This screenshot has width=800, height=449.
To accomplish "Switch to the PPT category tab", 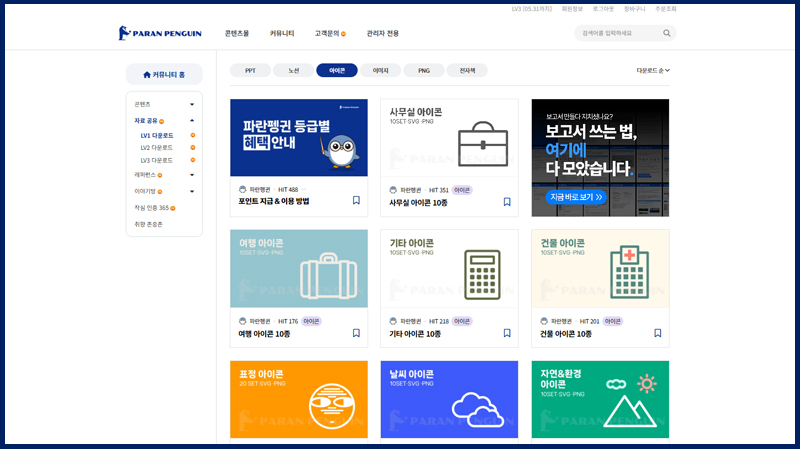I will 250,70.
